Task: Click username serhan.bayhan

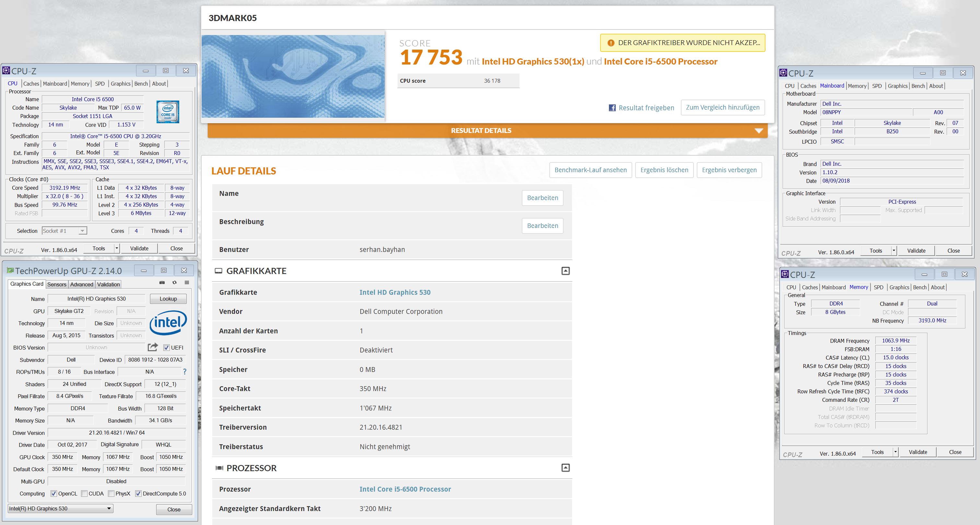Action: (382, 250)
